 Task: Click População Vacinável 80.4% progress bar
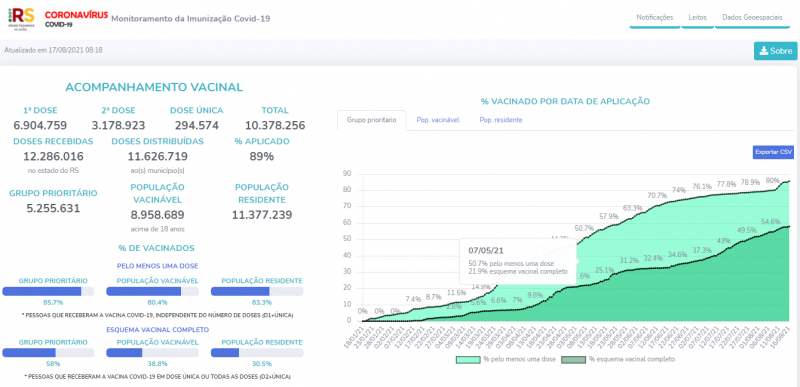(152, 292)
